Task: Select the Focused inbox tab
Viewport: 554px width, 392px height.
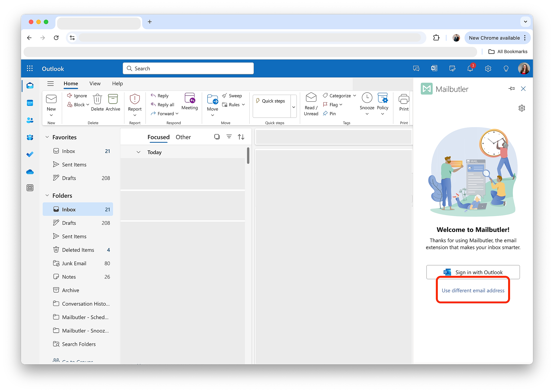Action: click(x=158, y=137)
